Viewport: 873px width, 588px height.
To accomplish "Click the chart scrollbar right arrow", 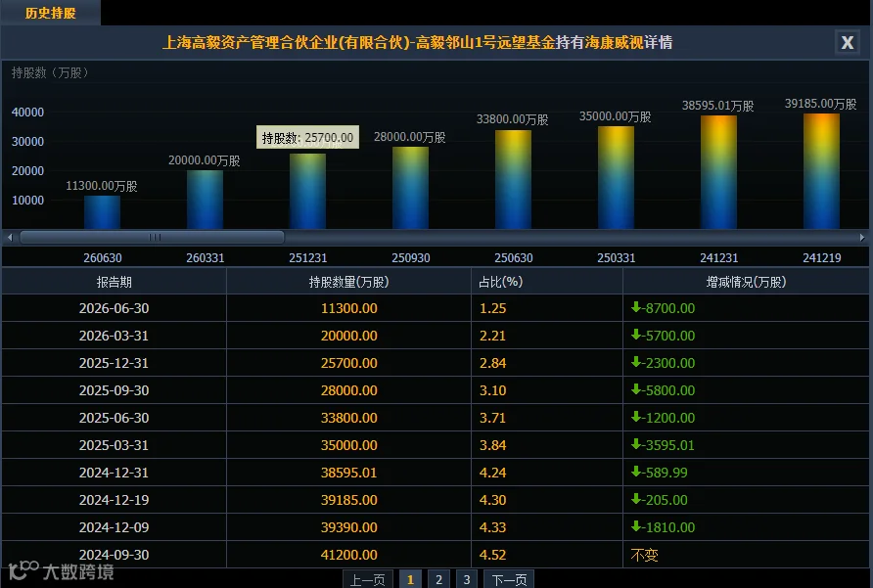I will click(x=862, y=237).
